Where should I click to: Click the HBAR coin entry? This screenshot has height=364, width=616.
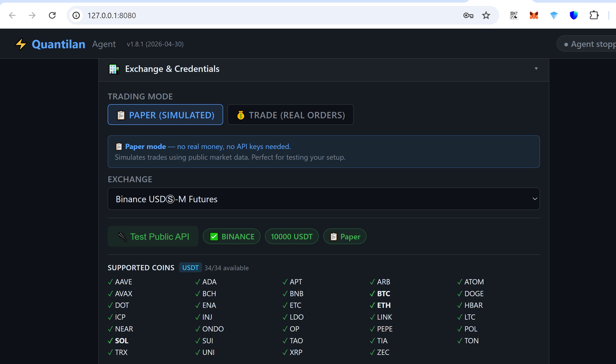(470, 305)
